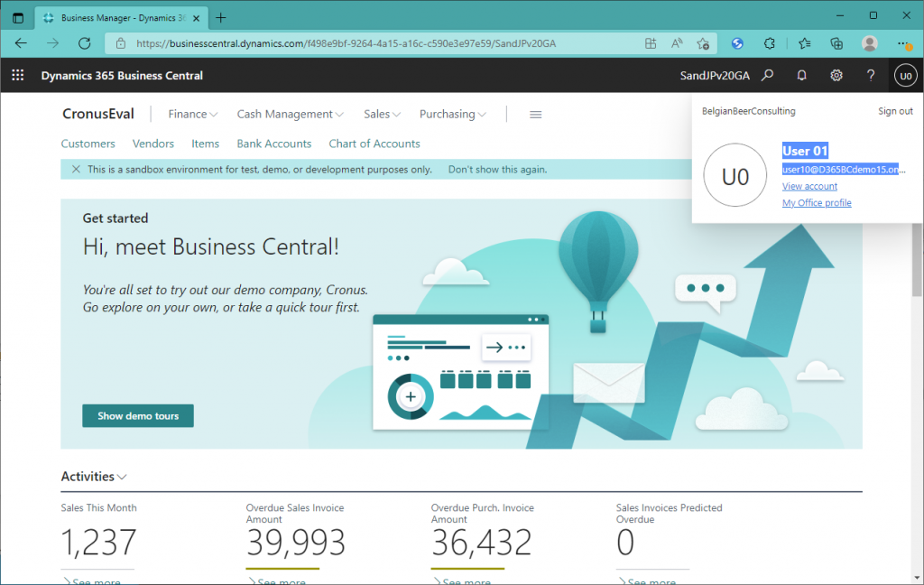Open the browser extensions puzzle icon
924x585 pixels.
pyautogui.click(x=769, y=43)
